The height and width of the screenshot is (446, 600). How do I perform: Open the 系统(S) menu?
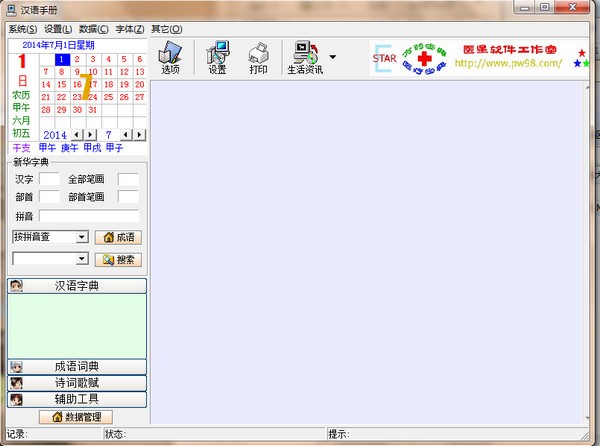(x=23, y=29)
